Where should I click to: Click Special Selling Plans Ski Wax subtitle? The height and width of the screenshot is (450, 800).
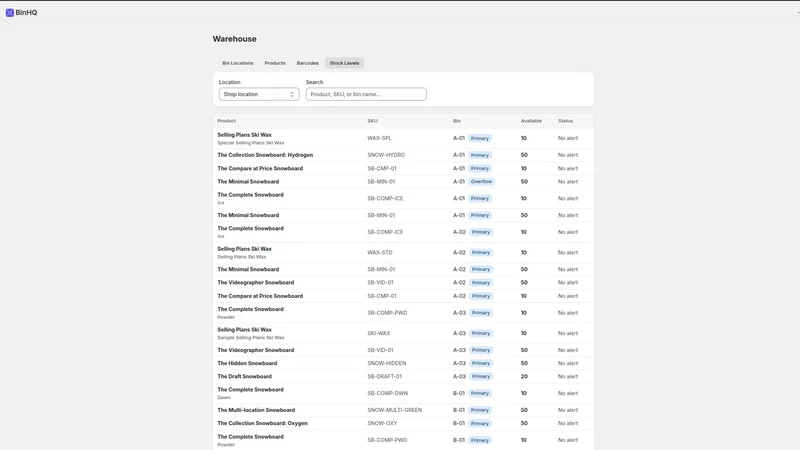pos(251,143)
